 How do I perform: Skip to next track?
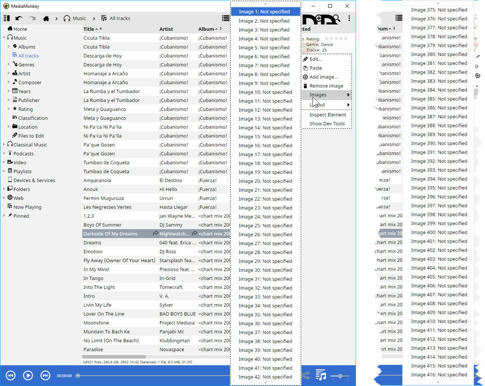tap(45, 376)
